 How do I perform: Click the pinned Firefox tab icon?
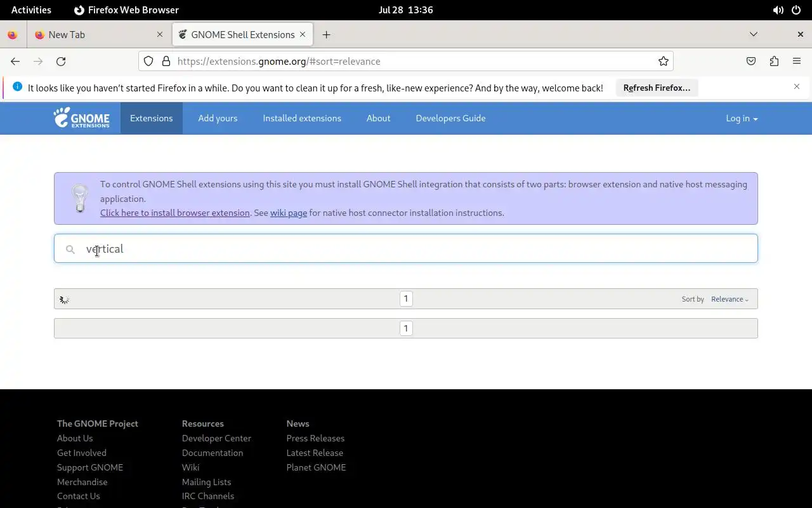coord(13,35)
